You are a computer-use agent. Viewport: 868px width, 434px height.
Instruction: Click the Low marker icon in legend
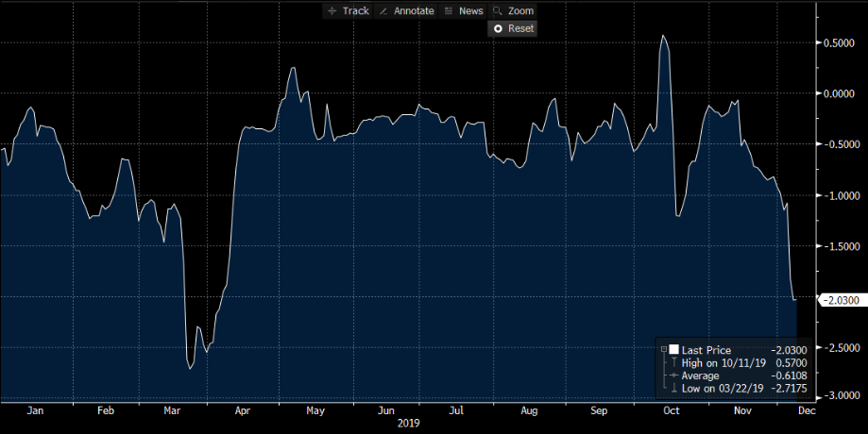tap(673, 388)
